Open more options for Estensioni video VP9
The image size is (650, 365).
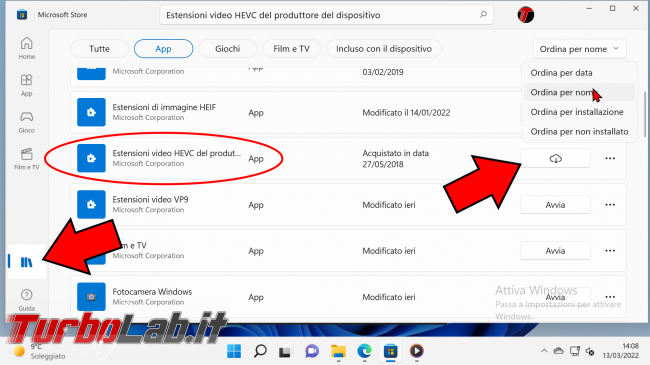click(610, 204)
